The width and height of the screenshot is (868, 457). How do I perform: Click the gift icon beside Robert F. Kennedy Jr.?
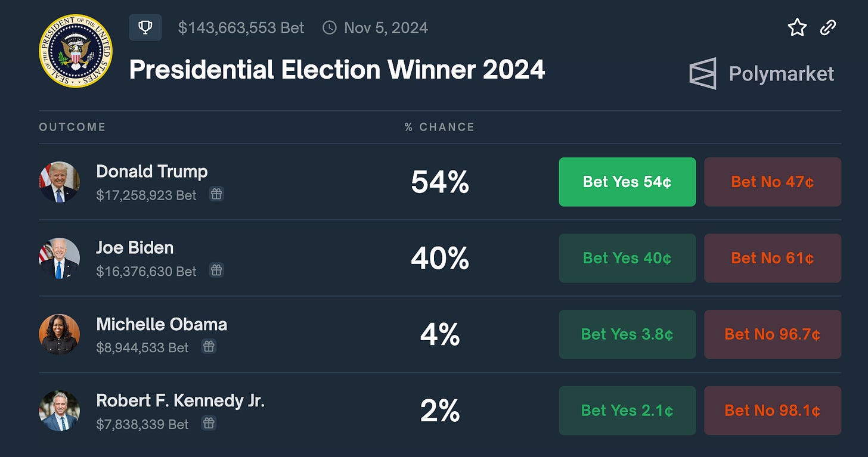pyautogui.click(x=209, y=423)
